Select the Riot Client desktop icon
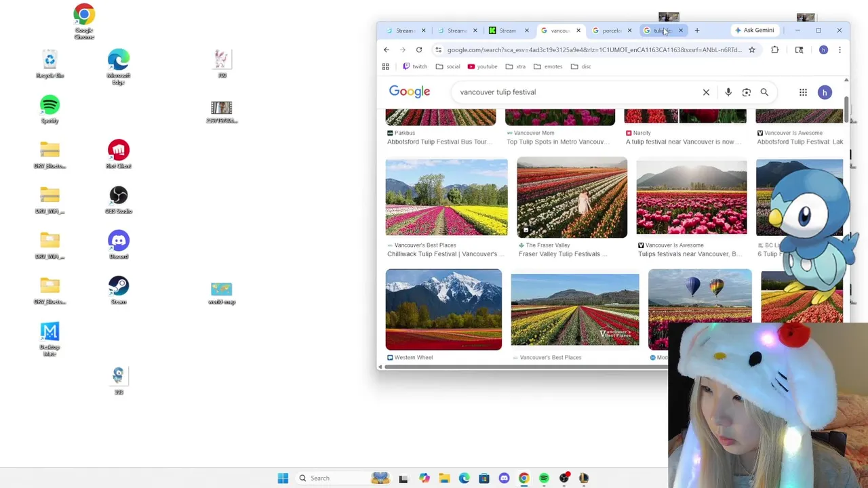Image resolution: width=868 pixels, height=488 pixels. point(119,155)
